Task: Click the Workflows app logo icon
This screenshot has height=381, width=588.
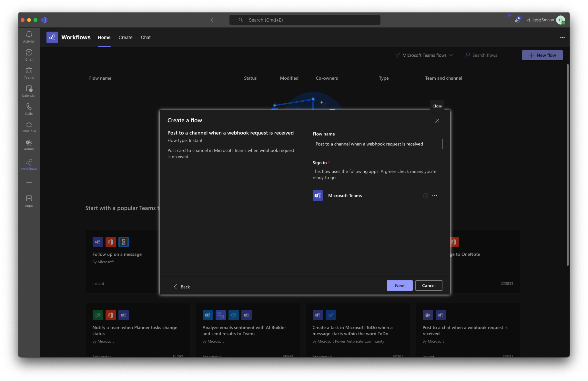Action: pos(52,37)
